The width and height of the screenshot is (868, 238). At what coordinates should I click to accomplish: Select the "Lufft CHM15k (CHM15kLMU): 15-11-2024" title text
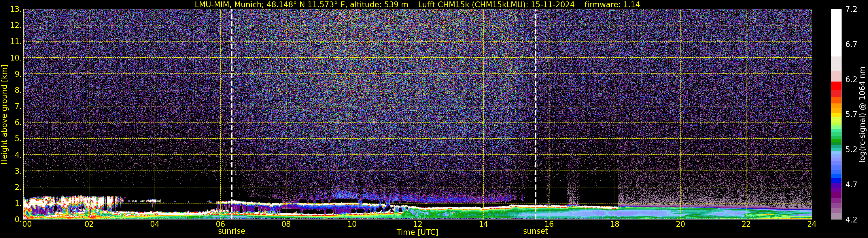pos(496,4)
